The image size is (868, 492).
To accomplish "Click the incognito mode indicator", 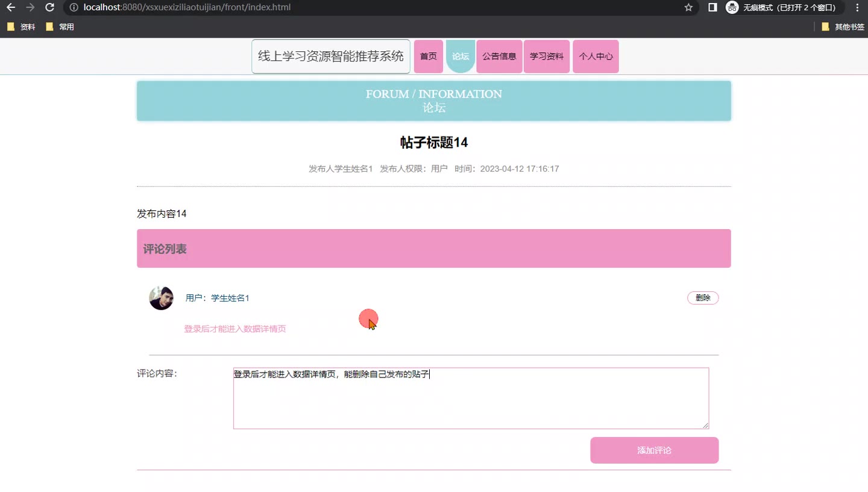I will point(784,8).
